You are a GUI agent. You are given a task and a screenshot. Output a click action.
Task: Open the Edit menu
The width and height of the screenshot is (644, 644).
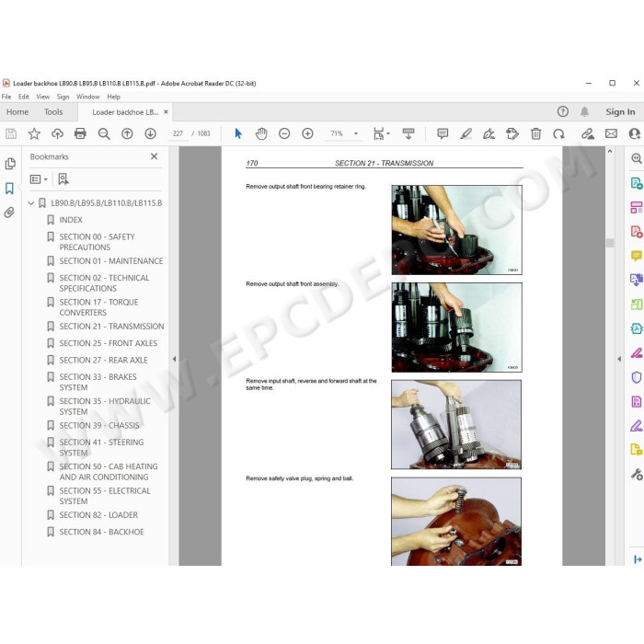(24, 97)
